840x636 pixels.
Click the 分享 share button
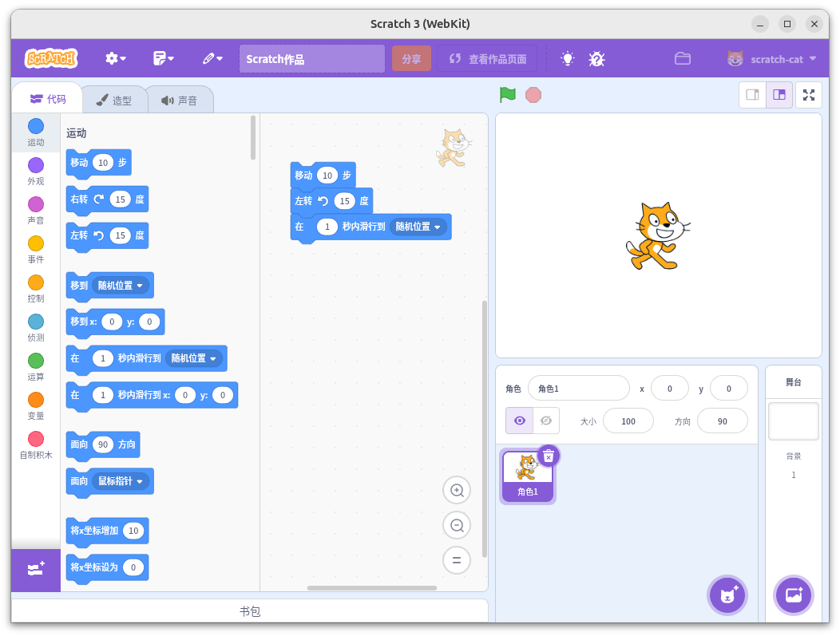(x=411, y=59)
